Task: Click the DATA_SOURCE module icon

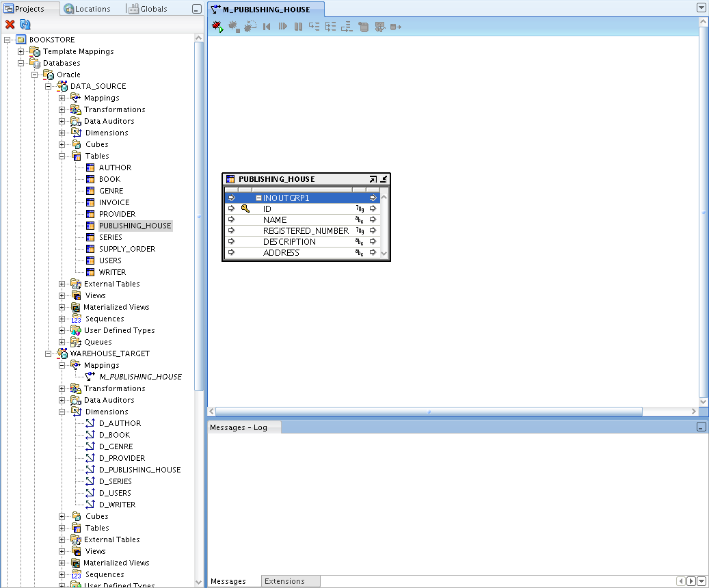Action: 62,86
